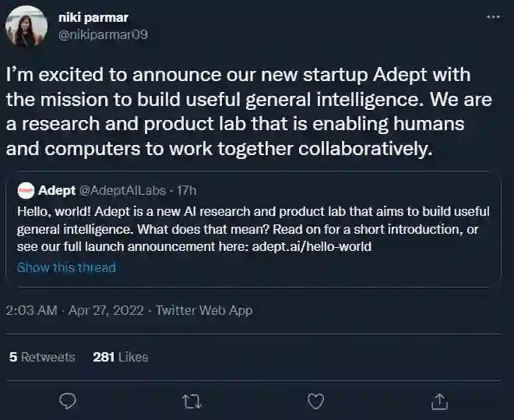Click the Adept logo avatar
The image size is (514, 420).
click(26, 190)
